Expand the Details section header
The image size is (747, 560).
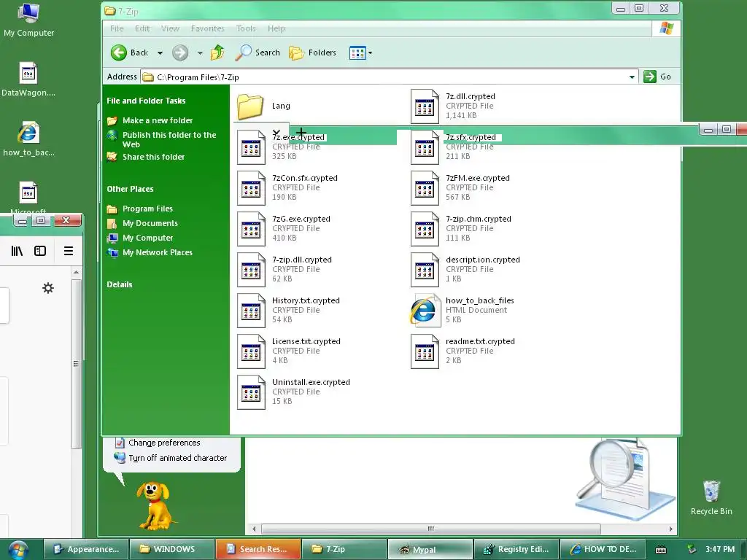(x=120, y=284)
